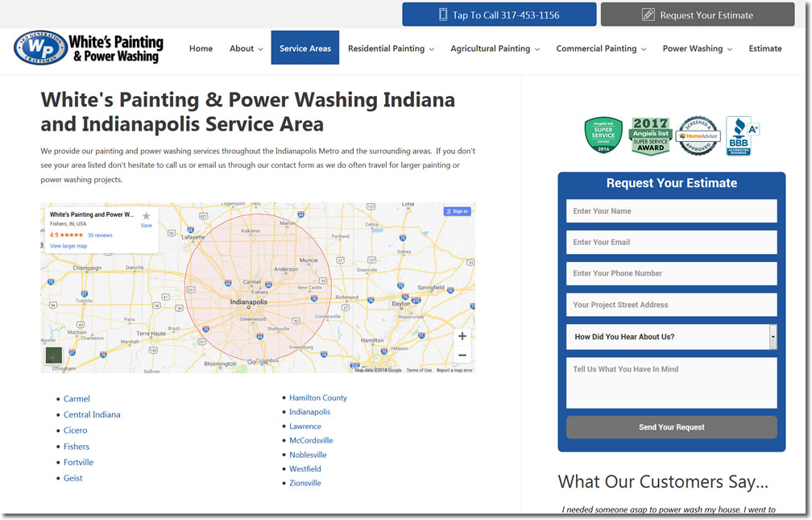Viewport: 812px width, 520px height.
Task: Open View larger map link
Action: tap(68, 246)
